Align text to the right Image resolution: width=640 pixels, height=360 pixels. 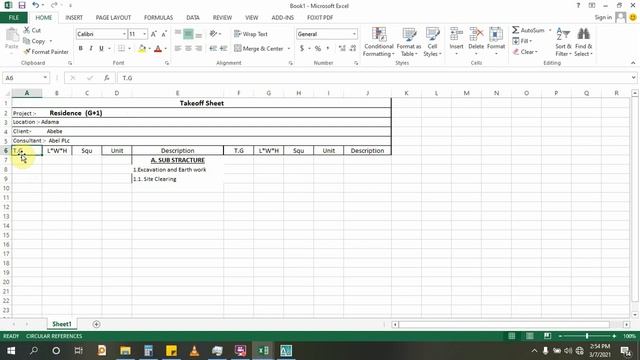click(x=199, y=48)
